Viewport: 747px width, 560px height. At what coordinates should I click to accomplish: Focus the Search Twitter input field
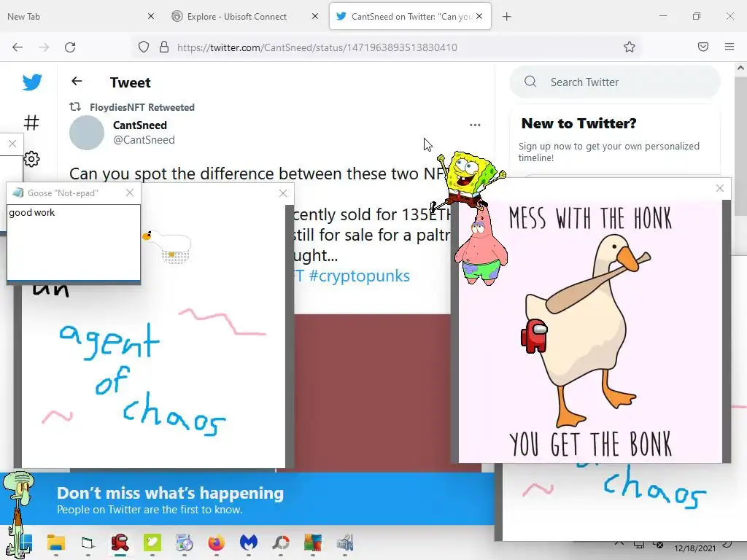point(614,82)
